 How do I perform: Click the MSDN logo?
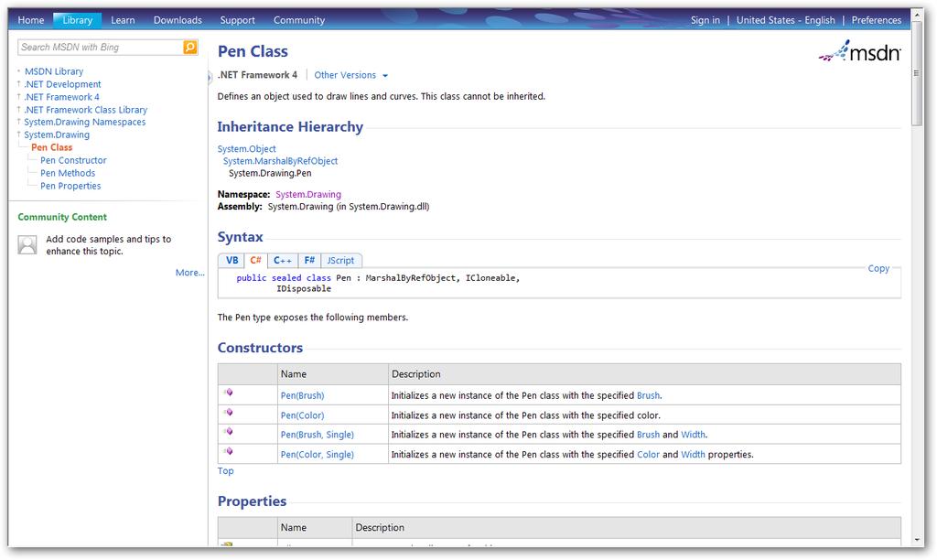[860, 51]
